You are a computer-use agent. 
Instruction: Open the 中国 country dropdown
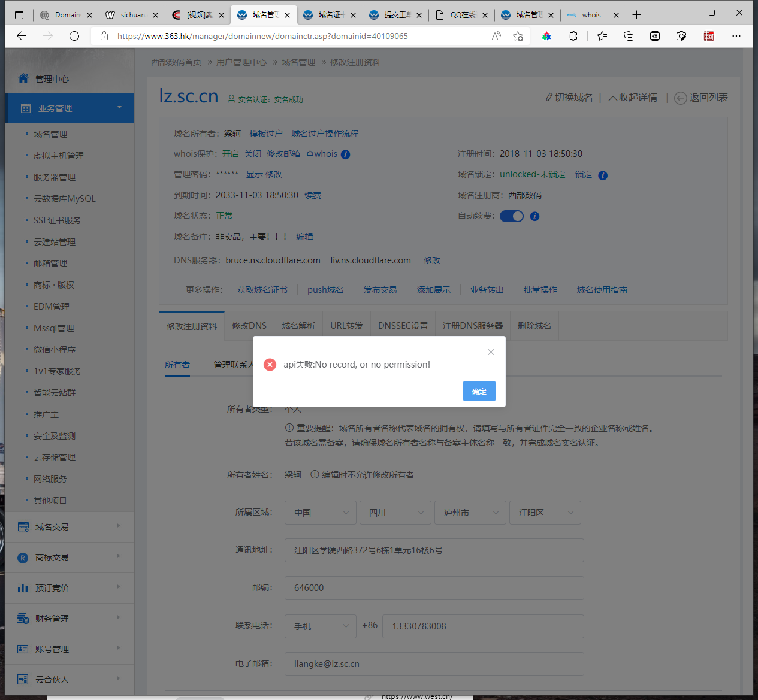pos(321,513)
